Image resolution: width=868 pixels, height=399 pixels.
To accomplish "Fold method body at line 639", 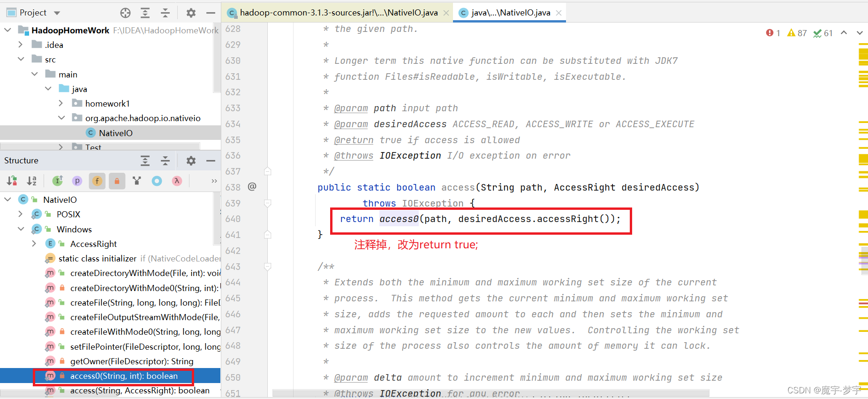I will [268, 203].
